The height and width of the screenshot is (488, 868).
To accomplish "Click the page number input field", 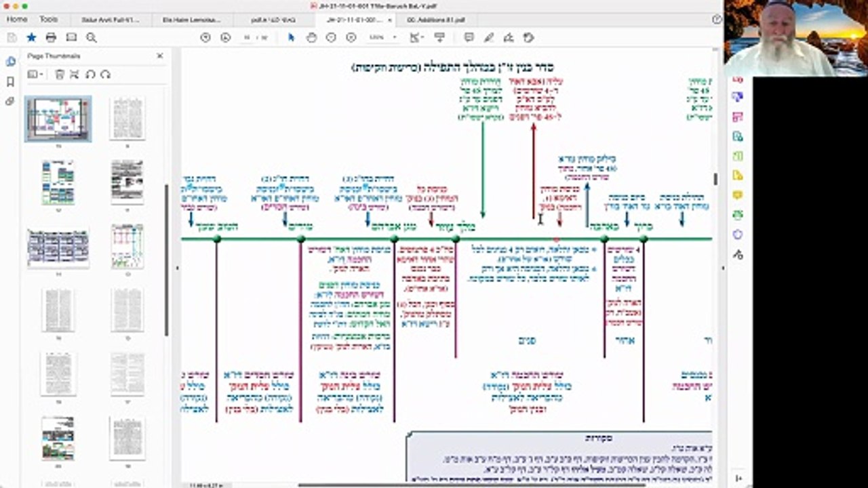I will coord(248,37).
